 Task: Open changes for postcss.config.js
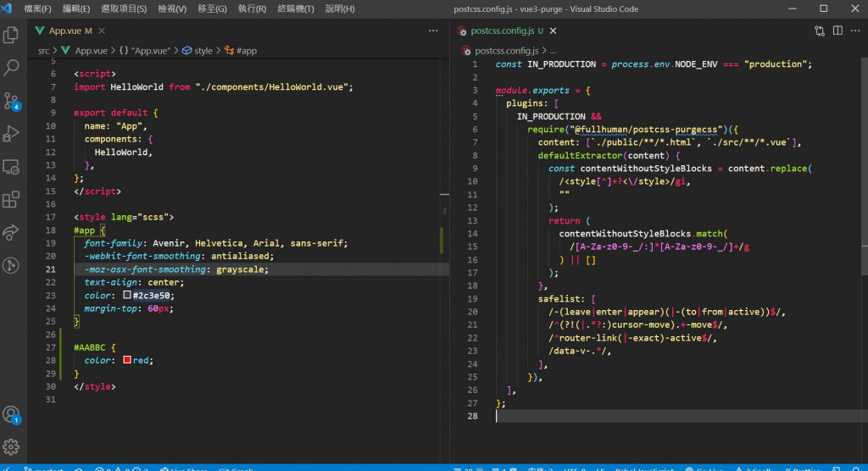click(819, 30)
